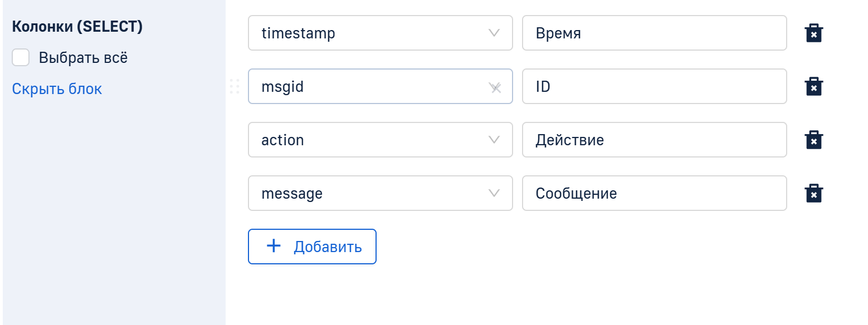Open the msgid column dropdown

click(368, 87)
